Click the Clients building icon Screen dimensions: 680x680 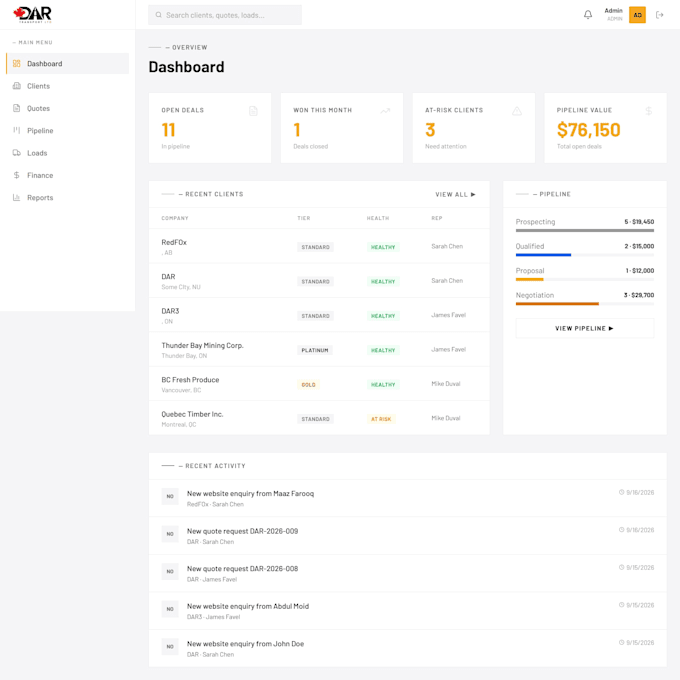coord(16,86)
